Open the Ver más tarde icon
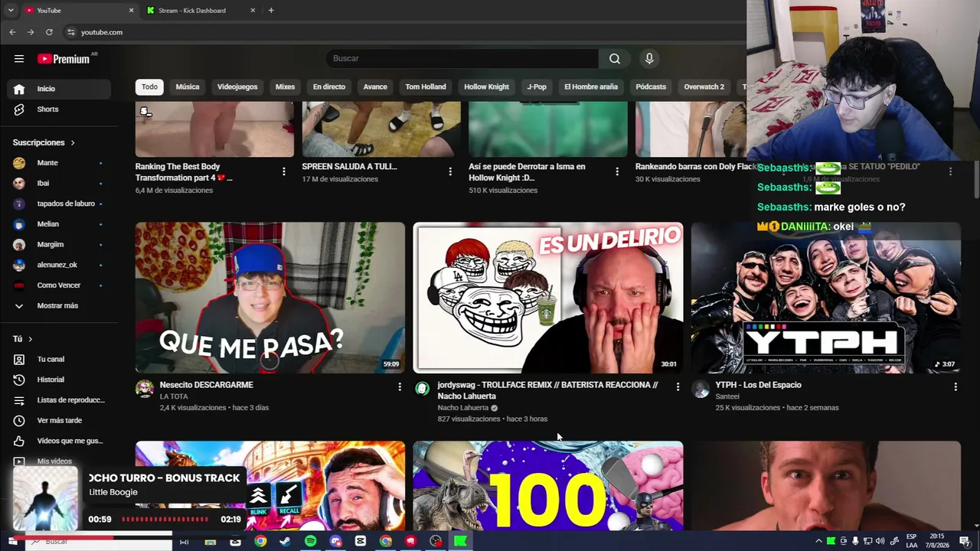The width and height of the screenshot is (980, 551). point(19,420)
